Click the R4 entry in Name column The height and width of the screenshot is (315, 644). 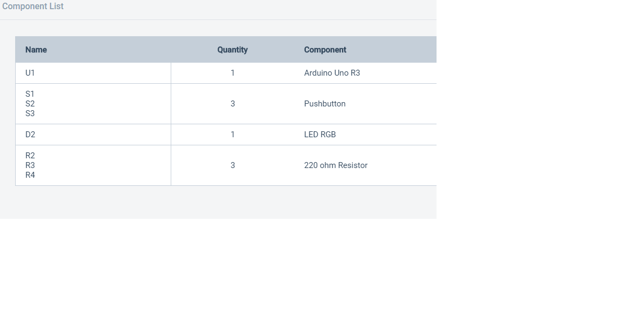click(x=30, y=175)
